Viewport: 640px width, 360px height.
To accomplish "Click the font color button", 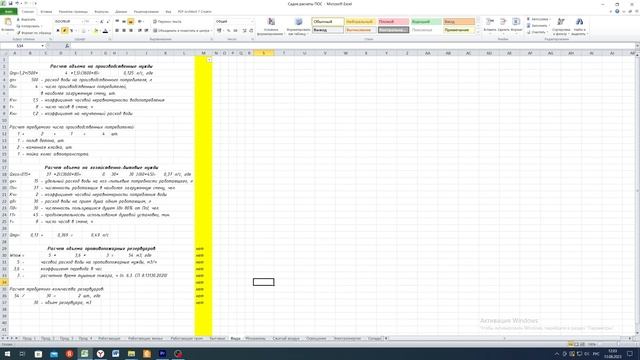I will pyautogui.click(x=105, y=31).
